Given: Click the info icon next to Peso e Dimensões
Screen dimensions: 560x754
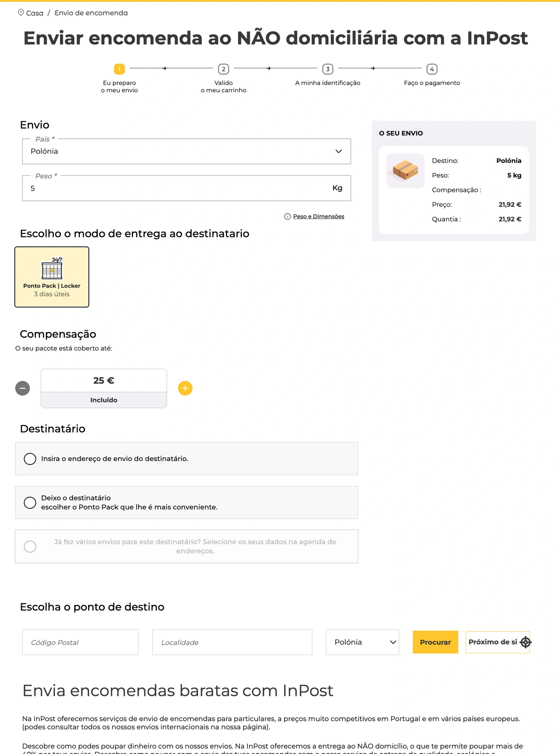Looking at the screenshot, I should pos(287,216).
